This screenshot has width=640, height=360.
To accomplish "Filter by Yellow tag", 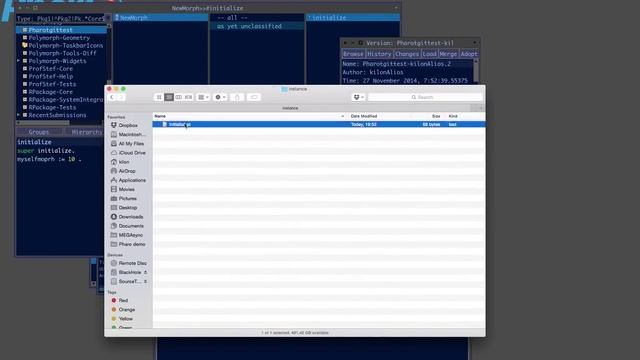I will tap(125, 319).
